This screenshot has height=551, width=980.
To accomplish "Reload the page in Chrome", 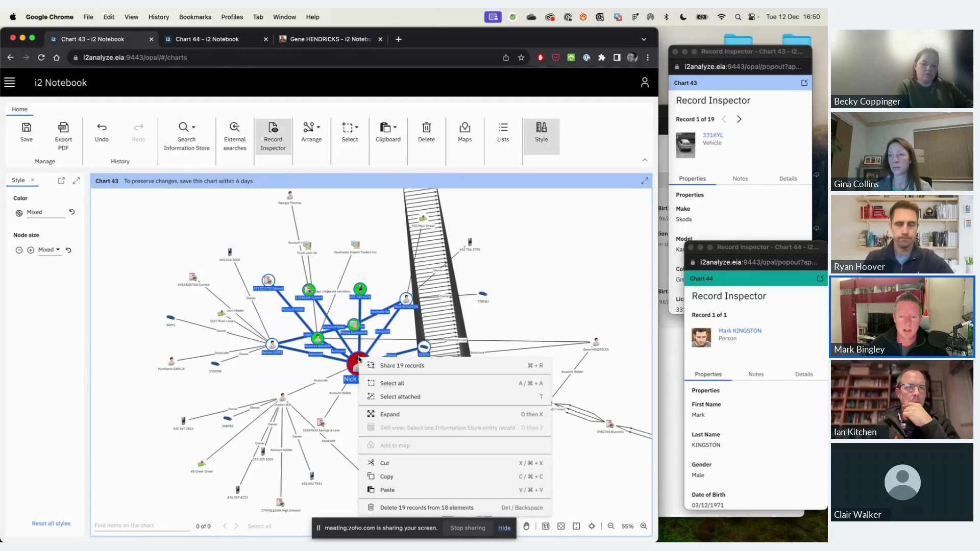I will pos(41,58).
